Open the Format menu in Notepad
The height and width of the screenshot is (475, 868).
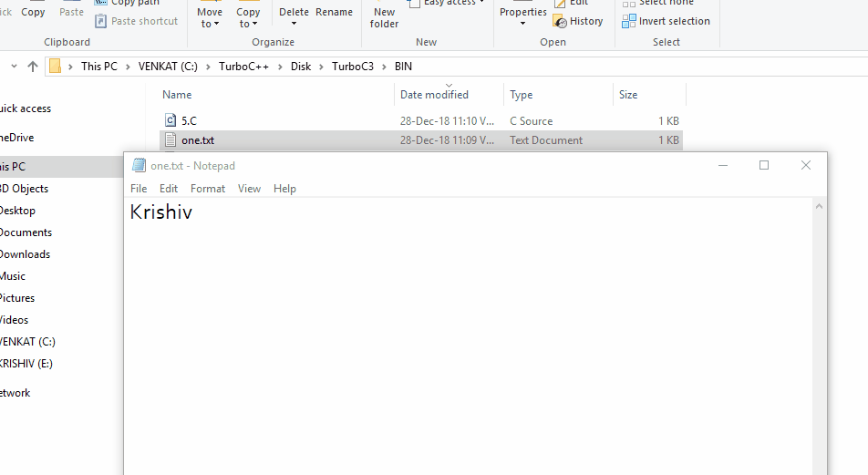coord(208,189)
